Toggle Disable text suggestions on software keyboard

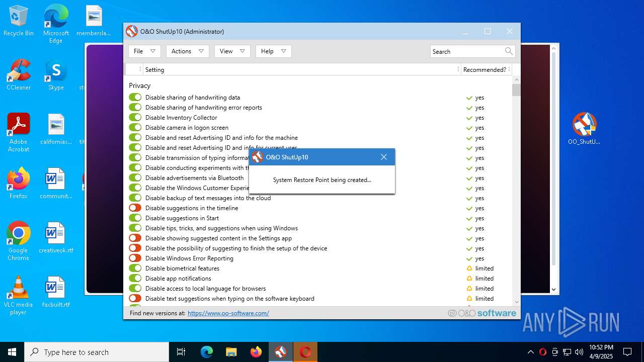coord(135,298)
